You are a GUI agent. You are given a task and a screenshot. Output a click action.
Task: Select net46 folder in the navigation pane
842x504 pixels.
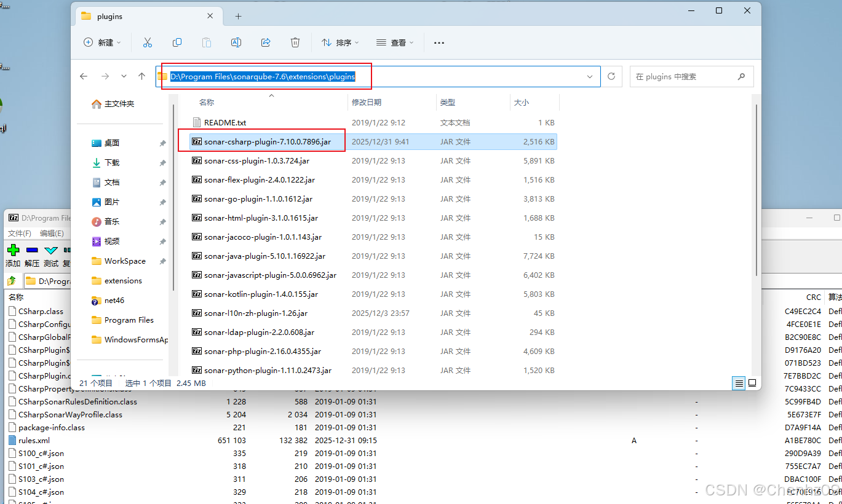pos(108,301)
